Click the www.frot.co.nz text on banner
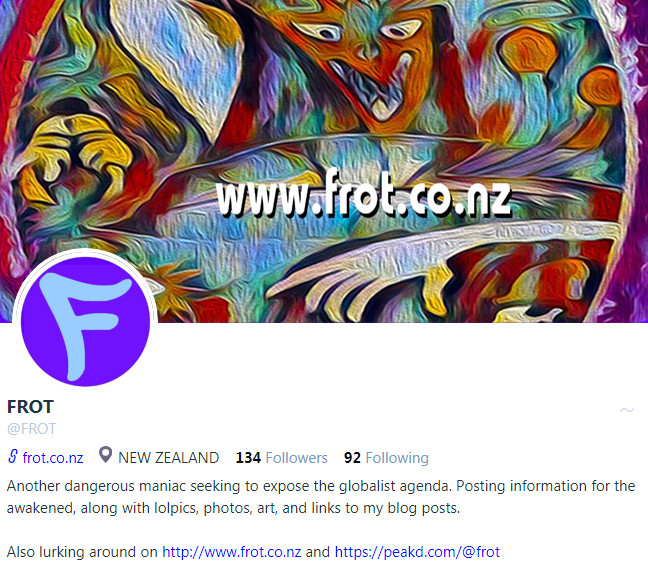The height and width of the screenshot is (573, 648). point(364,194)
